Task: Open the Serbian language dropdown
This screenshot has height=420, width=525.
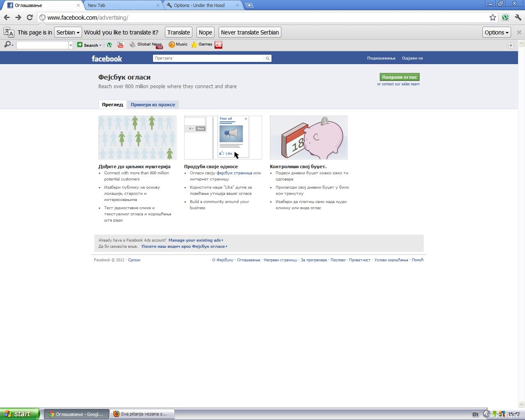Action: (x=68, y=32)
